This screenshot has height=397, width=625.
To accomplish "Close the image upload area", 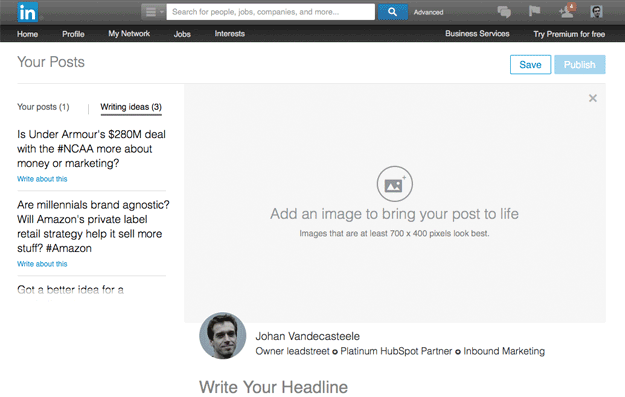I will click(x=593, y=98).
